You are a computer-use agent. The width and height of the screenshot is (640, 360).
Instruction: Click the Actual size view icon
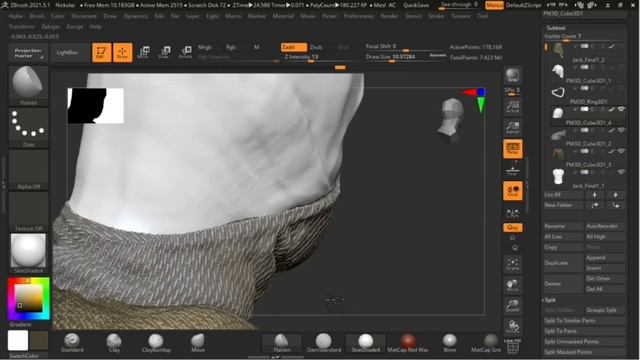click(x=513, y=106)
